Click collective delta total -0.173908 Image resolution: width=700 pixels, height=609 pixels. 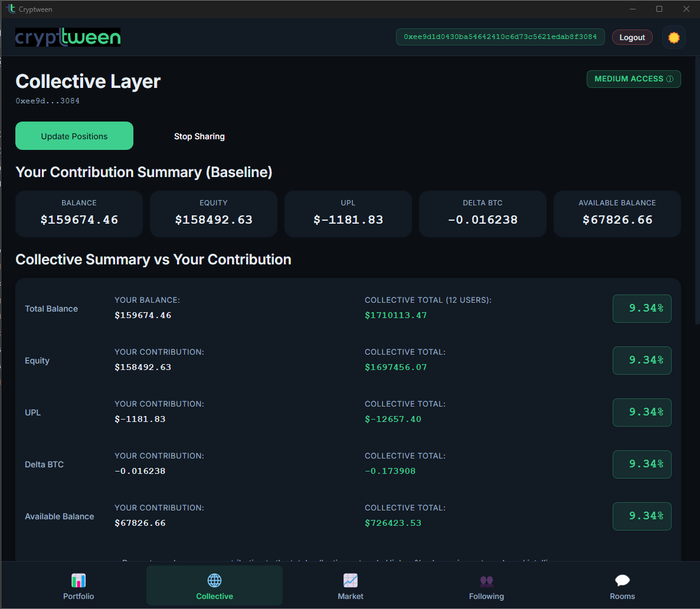pos(390,471)
